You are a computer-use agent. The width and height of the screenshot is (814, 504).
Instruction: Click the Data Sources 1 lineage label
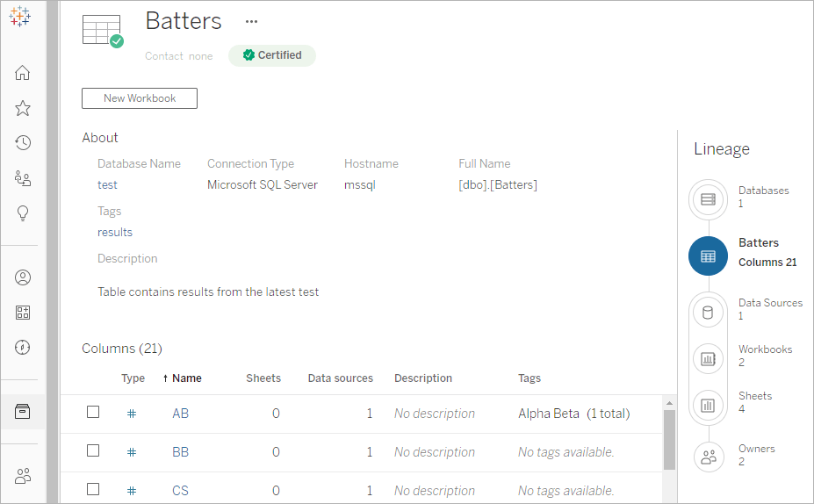(x=770, y=309)
